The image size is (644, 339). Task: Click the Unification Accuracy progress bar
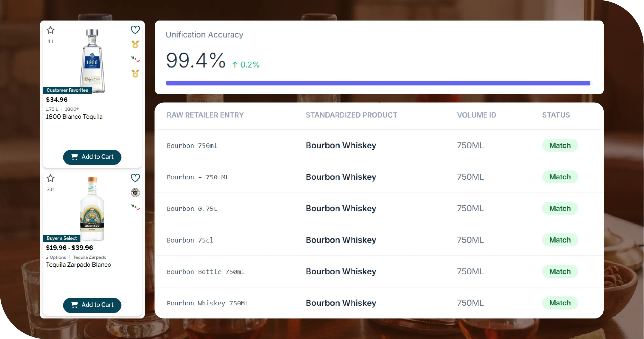coord(378,83)
